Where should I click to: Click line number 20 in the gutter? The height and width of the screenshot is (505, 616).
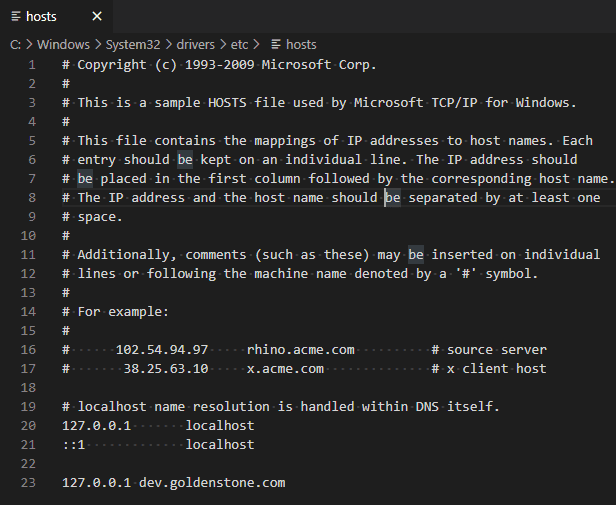pos(28,425)
